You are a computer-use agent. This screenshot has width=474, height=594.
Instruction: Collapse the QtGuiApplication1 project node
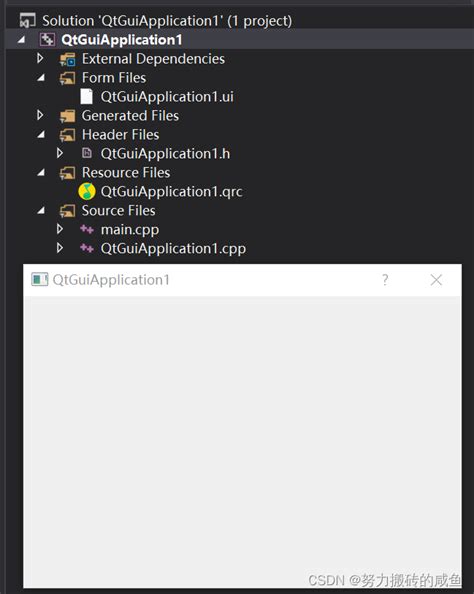21,39
